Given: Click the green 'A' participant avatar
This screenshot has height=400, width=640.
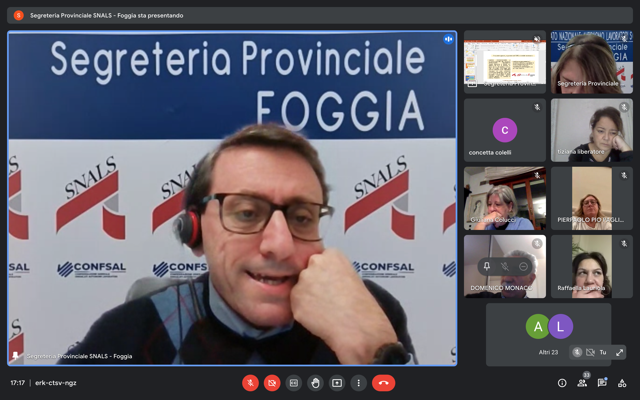Looking at the screenshot, I should click(x=538, y=327).
